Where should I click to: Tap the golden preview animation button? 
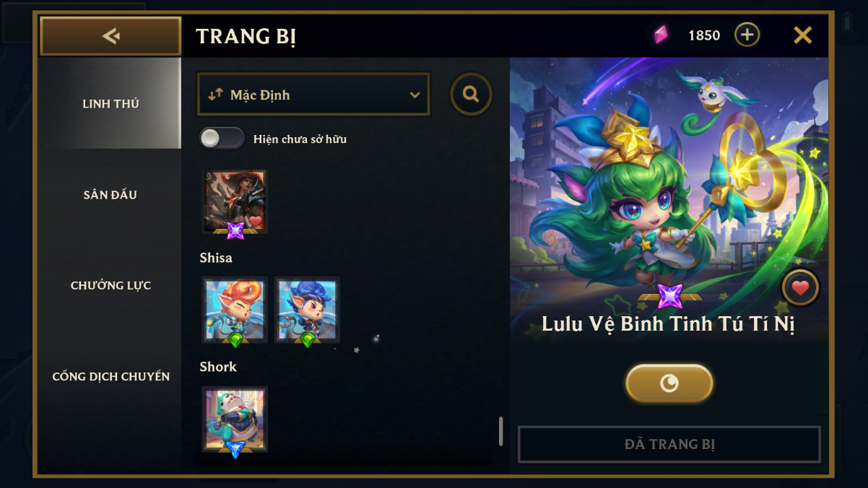pyautogui.click(x=669, y=383)
